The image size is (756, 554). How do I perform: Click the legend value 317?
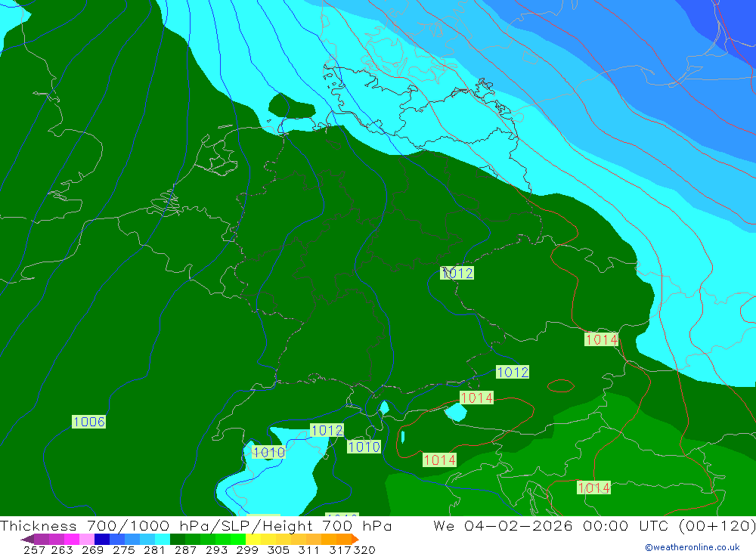[x=340, y=549]
